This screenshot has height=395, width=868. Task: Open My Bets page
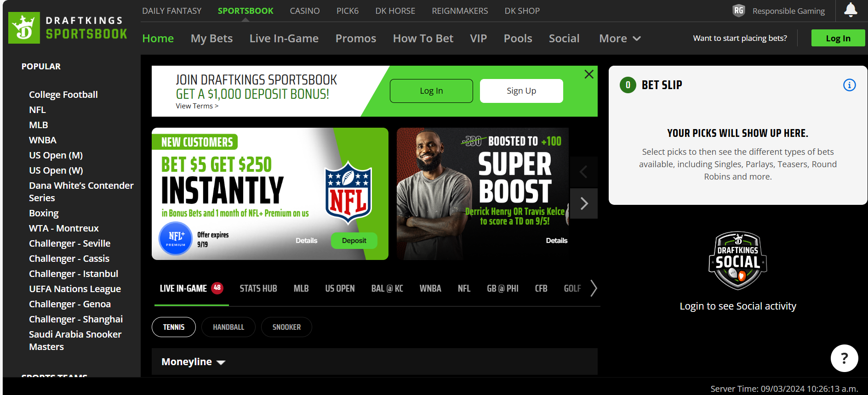point(212,39)
